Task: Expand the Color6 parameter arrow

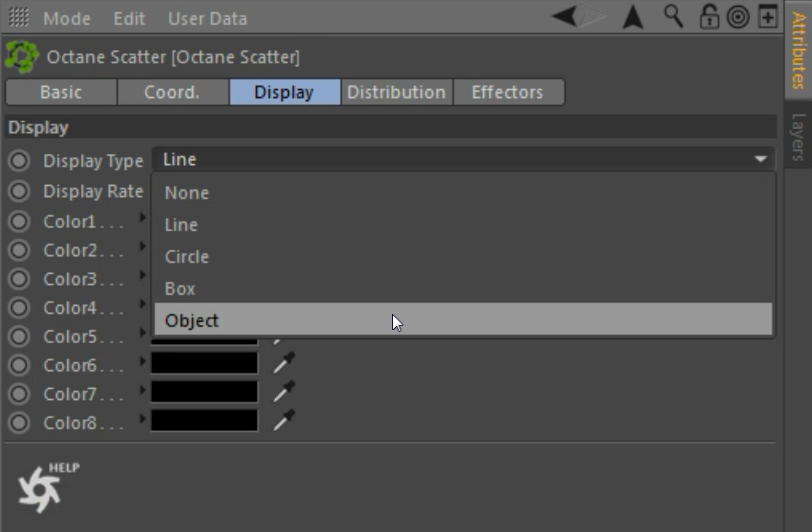Action: pyautogui.click(x=142, y=362)
